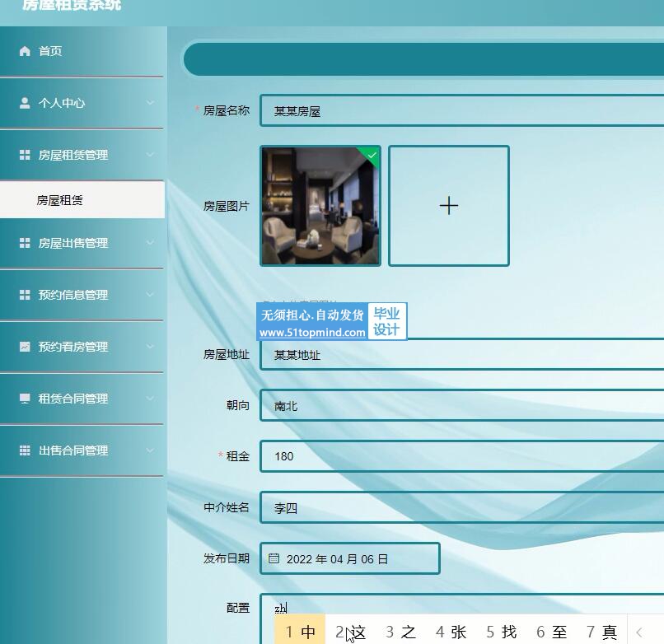
Task: Expand the 个人中心 chevron
Action: point(150,103)
